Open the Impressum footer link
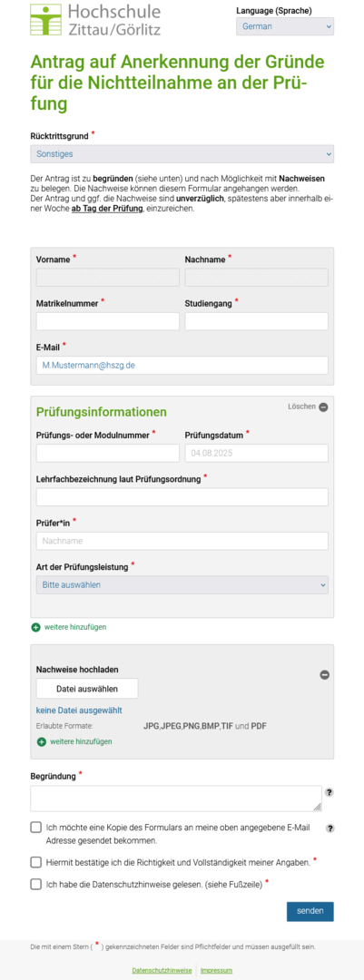Image resolution: width=364 pixels, height=980 pixels. click(216, 971)
